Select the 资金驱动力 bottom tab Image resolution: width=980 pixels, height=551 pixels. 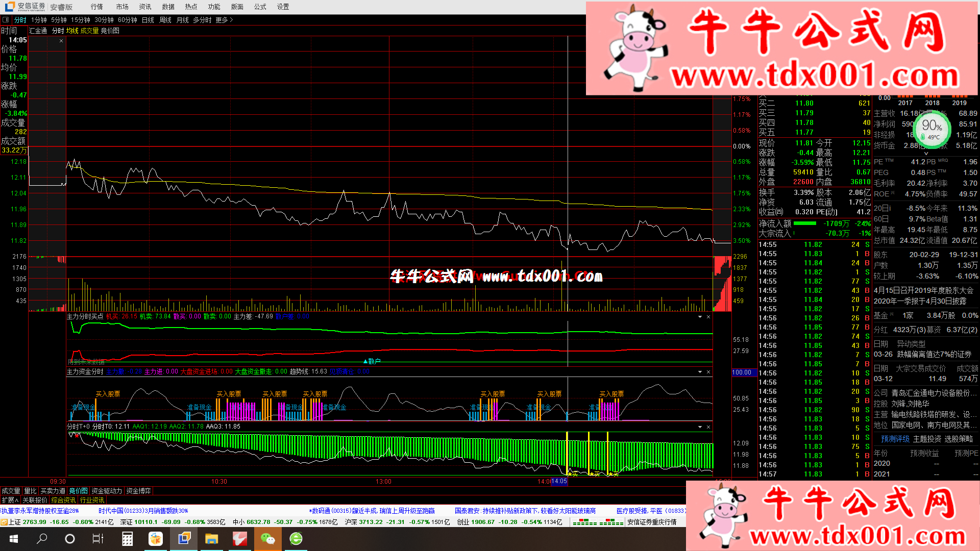tap(107, 491)
